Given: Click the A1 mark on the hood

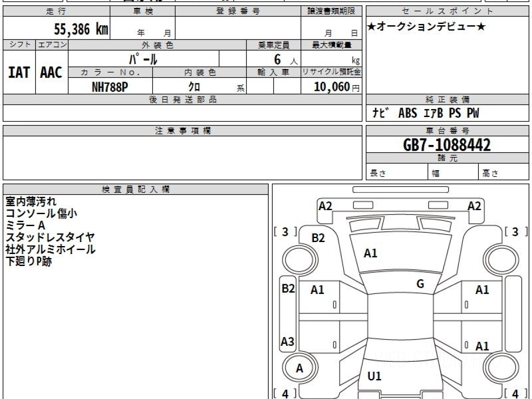Looking at the screenshot, I should pos(370,253).
